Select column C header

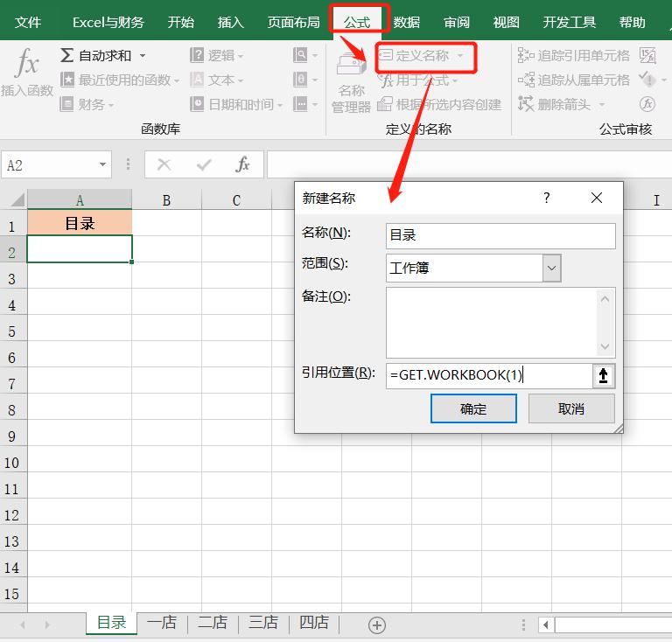(236, 200)
